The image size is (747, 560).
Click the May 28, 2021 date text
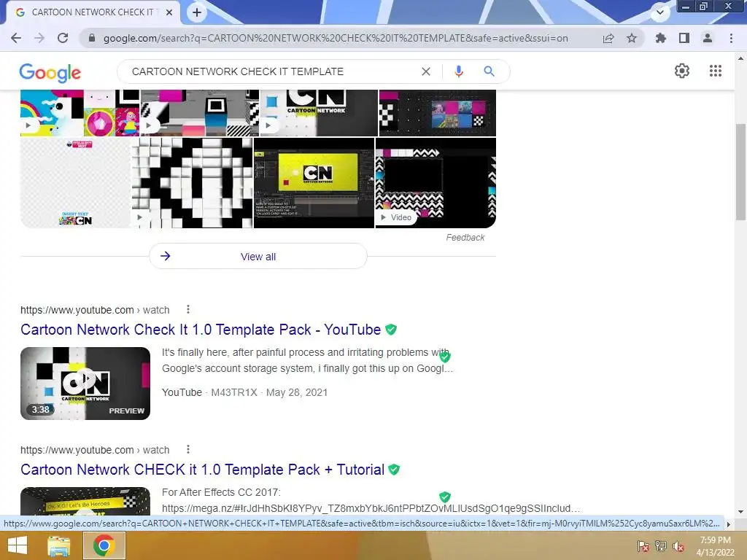[x=297, y=392]
